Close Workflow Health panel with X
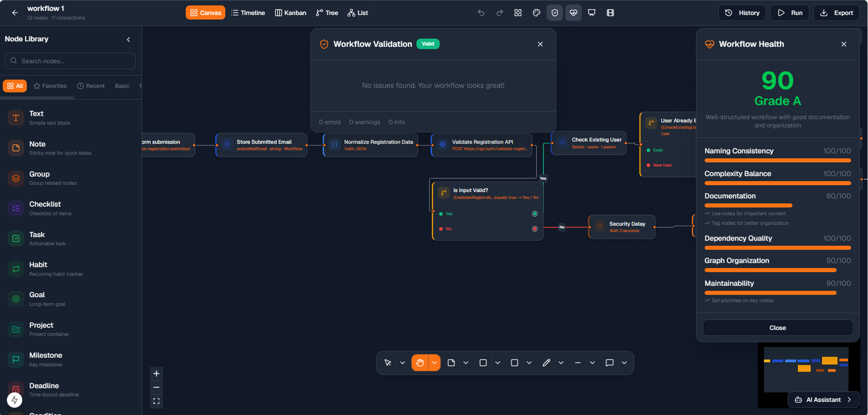This screenshot has width=868, height=415. click(844, 44)
